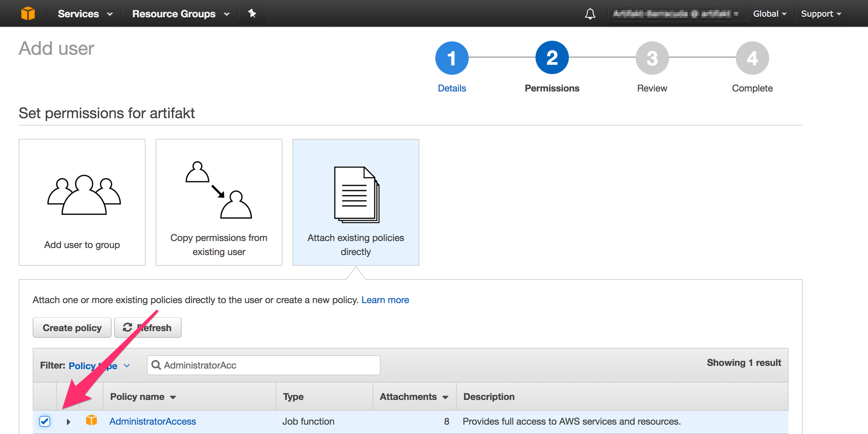Select Copy permissions from existing user
The height and width of the screenshot is (434, 868).
coord(219,202)
